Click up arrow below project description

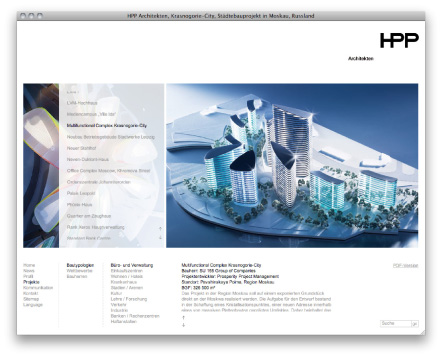(183, 318)
